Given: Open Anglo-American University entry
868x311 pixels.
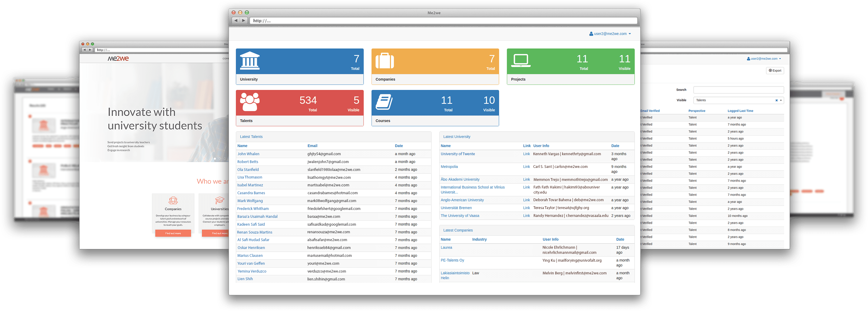Looking at the screenshot, I should pyautogui.click(x=462, y=200).
